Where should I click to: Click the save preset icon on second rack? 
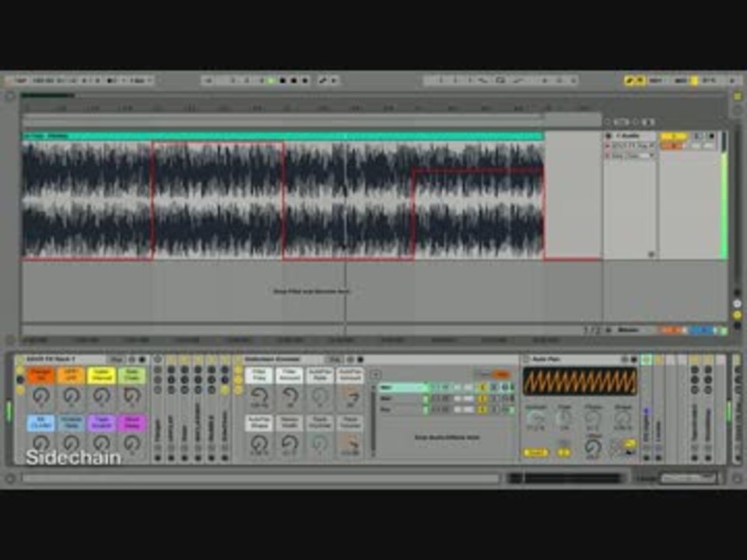360,359
